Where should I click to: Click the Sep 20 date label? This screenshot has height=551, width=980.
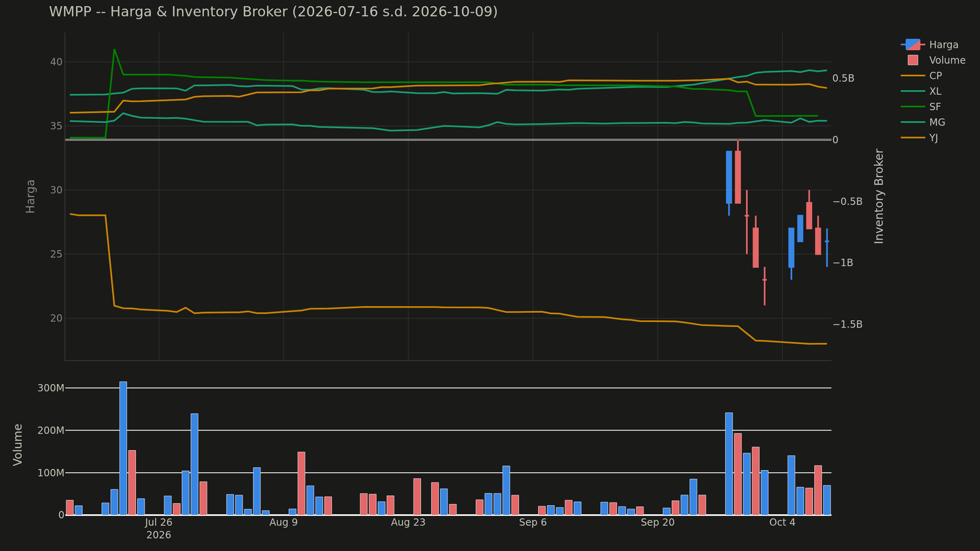pyautogui.click(x=657, y=522)
